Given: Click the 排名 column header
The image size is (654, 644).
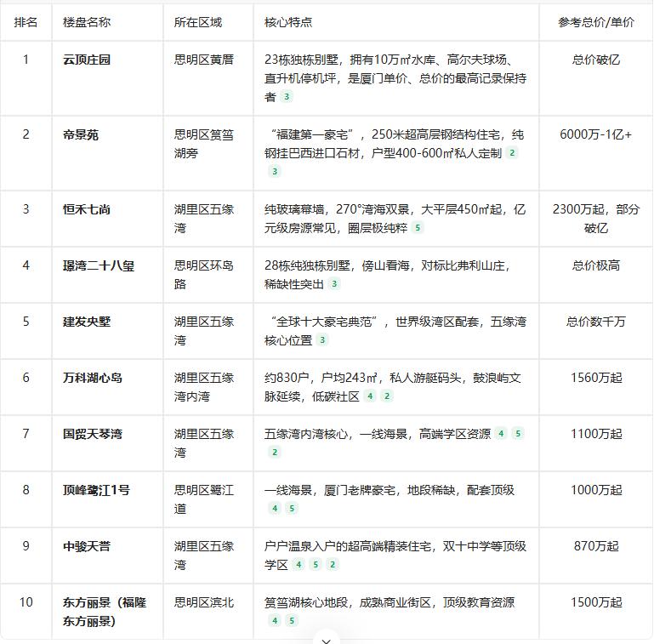Looking at the screenshot, I should pyautogui.click(x=26, y=22).
